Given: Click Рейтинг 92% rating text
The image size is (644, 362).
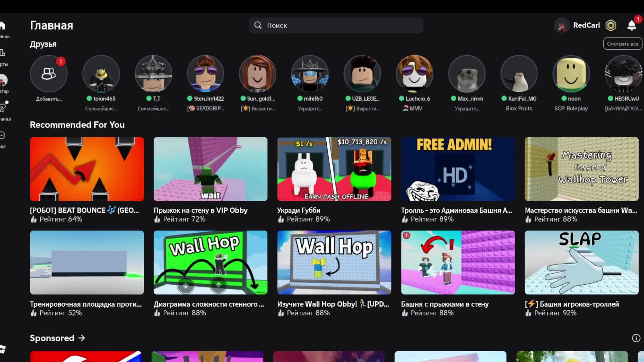Looking at the screenshot, I should click(555, 313).
